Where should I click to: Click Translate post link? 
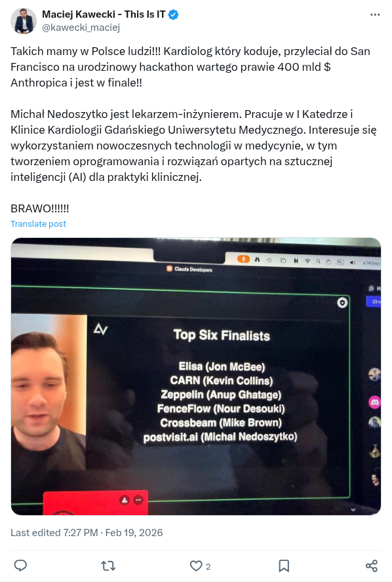(x=38, y=223)
